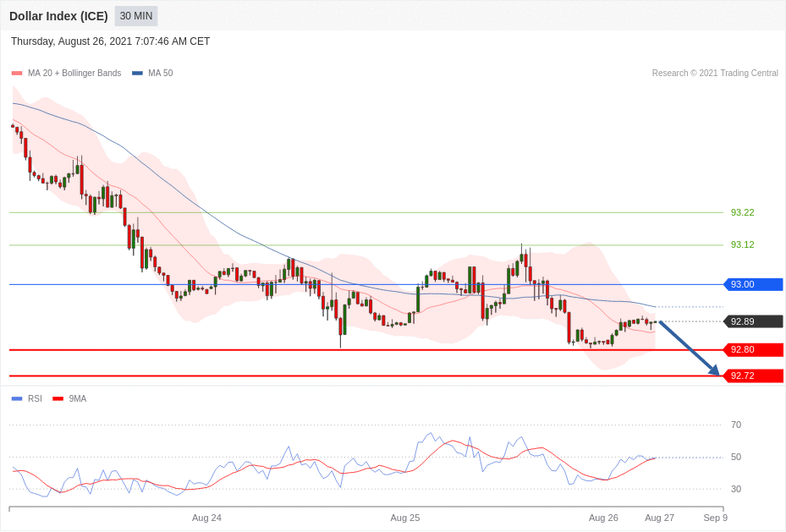Select the blue 93.00 pivot price tag
The width and height of the screenshot is (786, 532).
[x=753, y=284]
